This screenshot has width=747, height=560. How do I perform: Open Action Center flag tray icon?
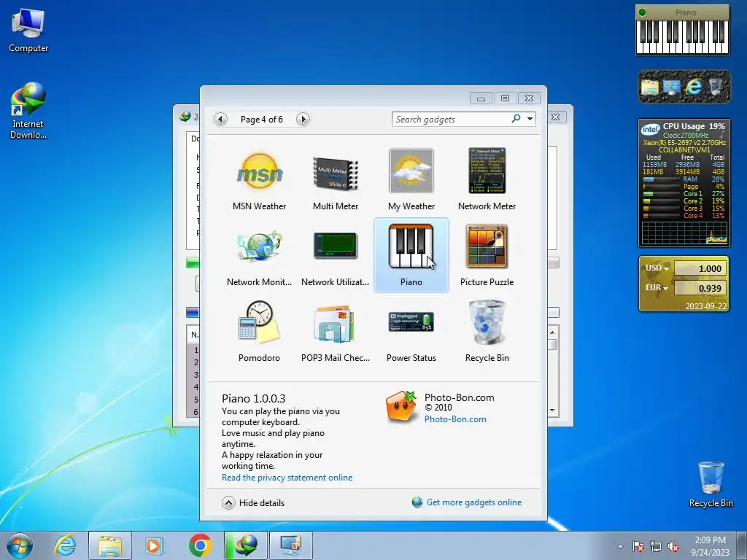[x=638, y=546]
